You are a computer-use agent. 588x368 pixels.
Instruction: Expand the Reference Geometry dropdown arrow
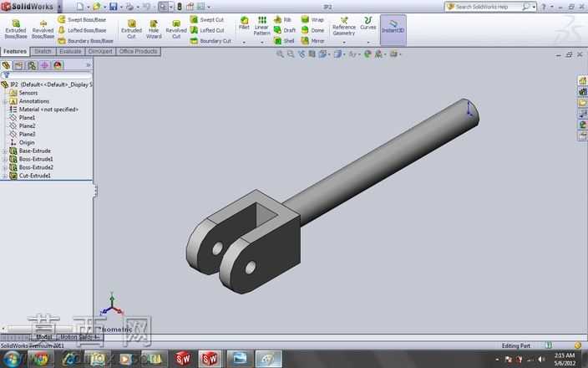click(344, 42)
